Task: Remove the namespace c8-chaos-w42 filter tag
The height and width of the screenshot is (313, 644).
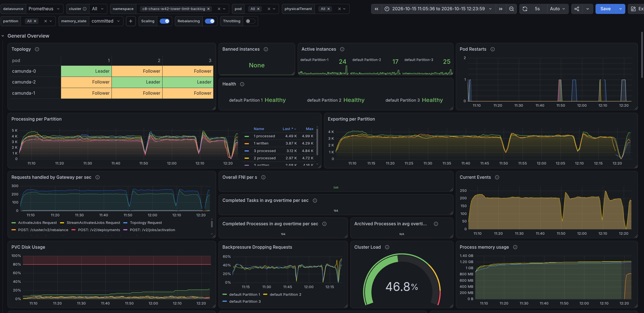Action: (209, 9)
